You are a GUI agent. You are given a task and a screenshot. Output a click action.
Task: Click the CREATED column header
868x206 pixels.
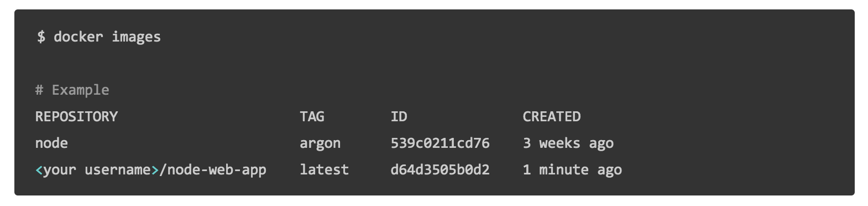point(552,116)
